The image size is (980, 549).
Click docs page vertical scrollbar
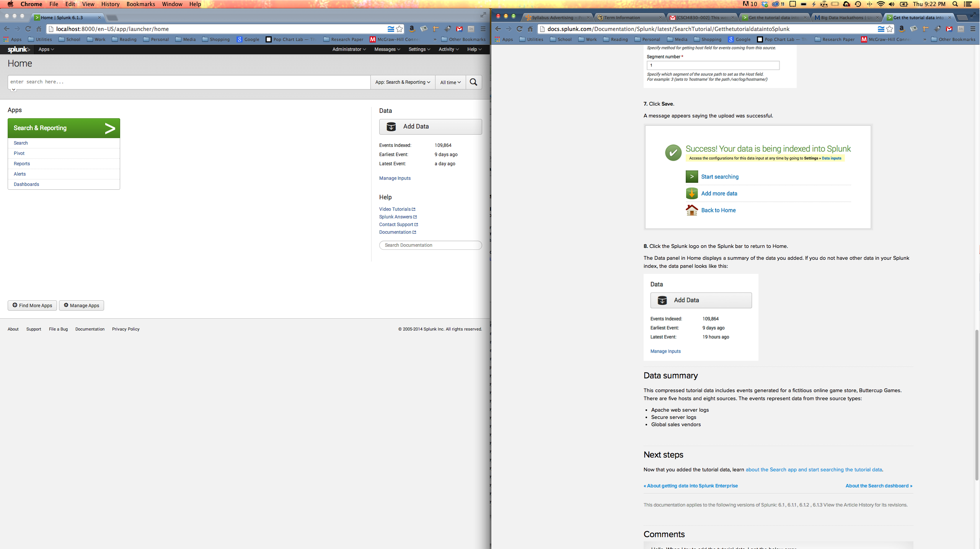[977, 404]
